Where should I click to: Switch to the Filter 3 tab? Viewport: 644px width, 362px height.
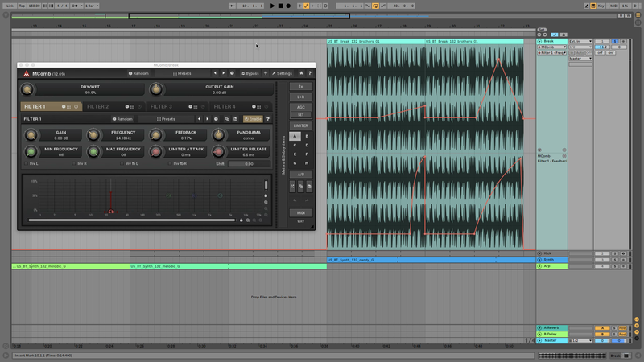click(x=177, y=106)
